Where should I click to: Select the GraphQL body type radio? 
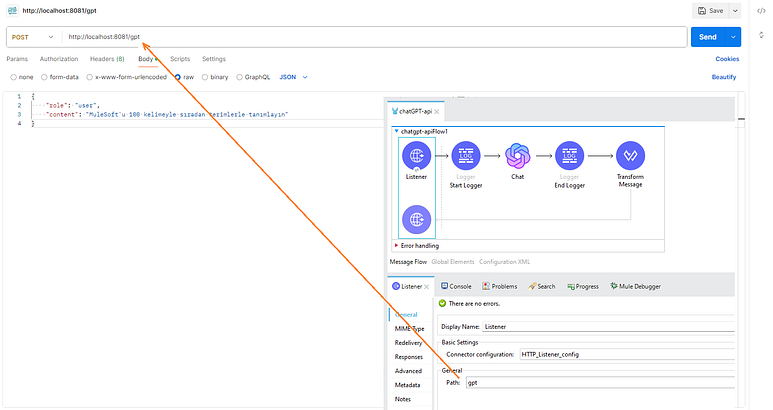coord(240,77)
